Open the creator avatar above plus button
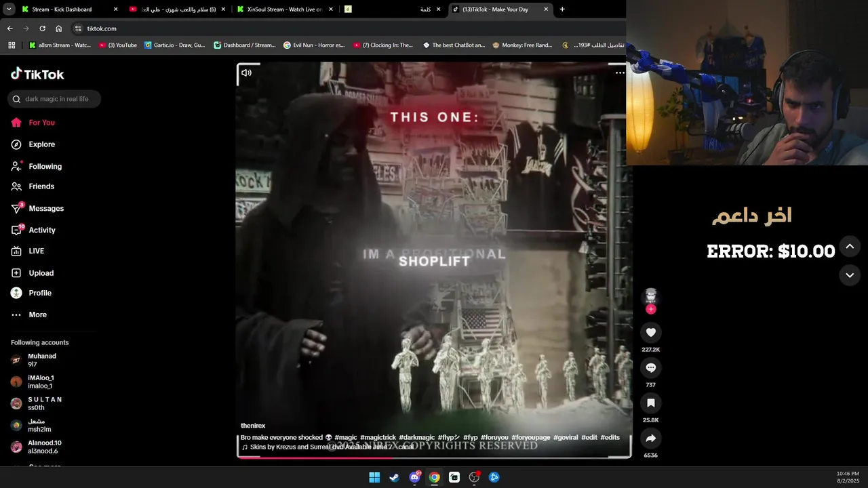This screenshot has width=868, height=488. click(651, 296)
